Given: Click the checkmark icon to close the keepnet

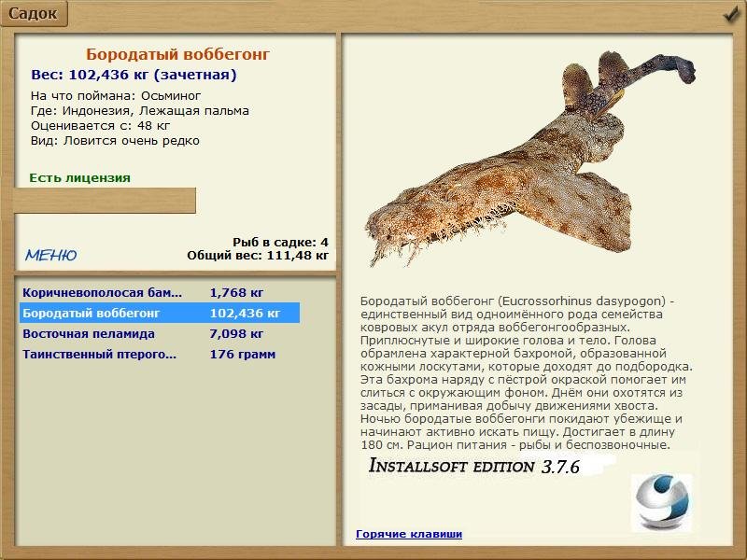Looking at the screenshot, I should (730, 15).
